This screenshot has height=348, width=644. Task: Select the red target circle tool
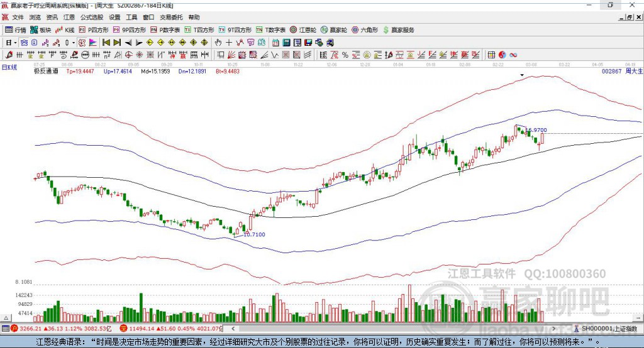[128, 55]
